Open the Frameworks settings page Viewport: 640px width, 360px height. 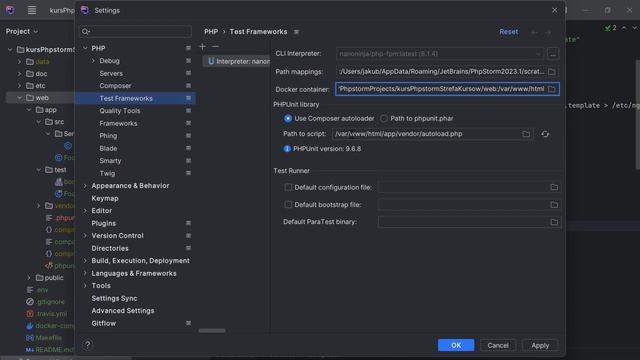click(118, 123)
